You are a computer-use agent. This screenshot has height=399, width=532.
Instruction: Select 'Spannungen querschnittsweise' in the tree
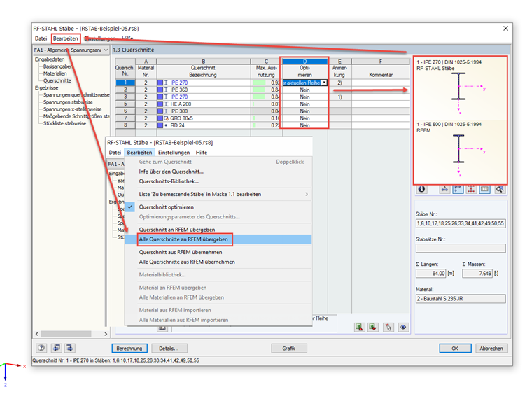76,95
